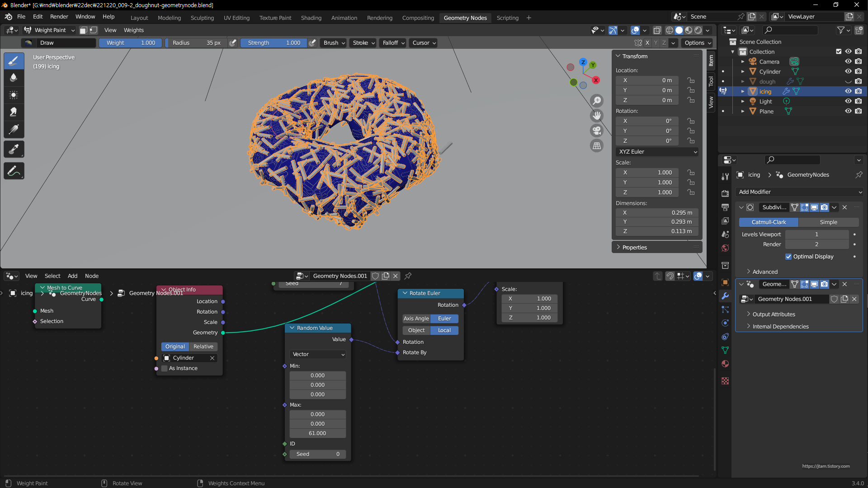
Task: Open the Weights menu
Action: pos(133,30)
